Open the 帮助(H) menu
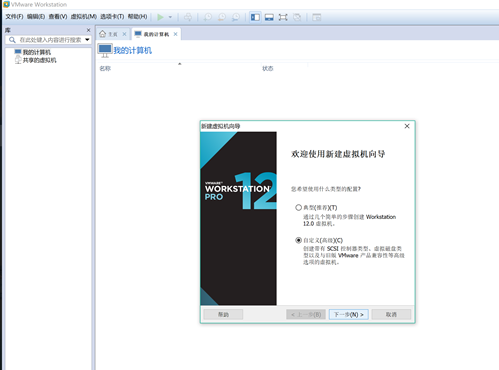Image resolution: width=499 pixels, height=370 pixels. pos(137,16)
